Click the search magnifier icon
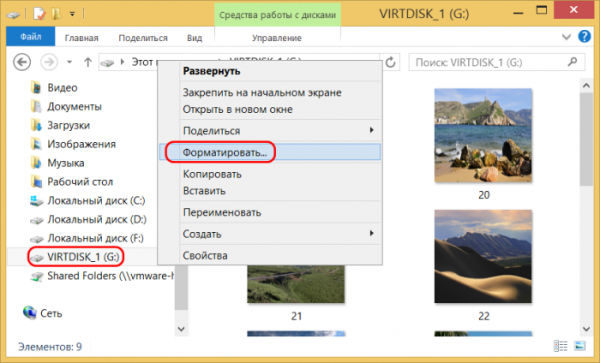 572,62
